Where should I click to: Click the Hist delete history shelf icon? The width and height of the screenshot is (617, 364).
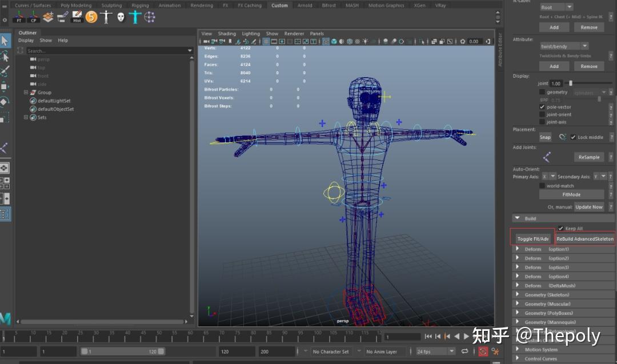point(77,17)
